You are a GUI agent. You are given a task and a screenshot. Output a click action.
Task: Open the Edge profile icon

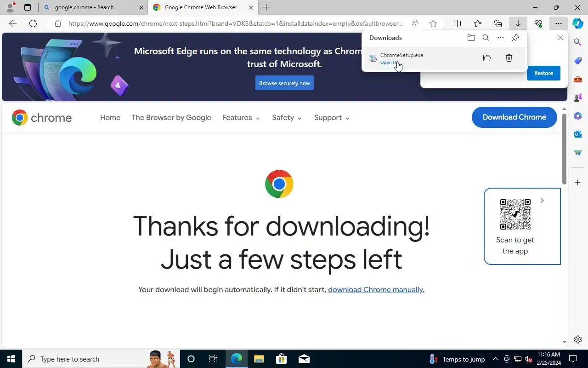[10, 7]
